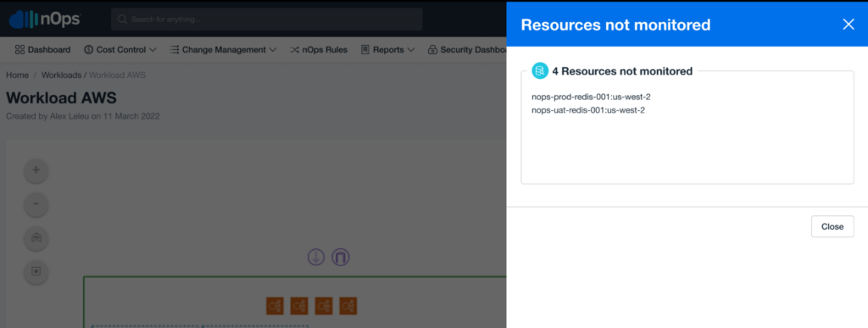Open the nOps Rules menu item
Viewport: 868px width, 328px height.
319,50
